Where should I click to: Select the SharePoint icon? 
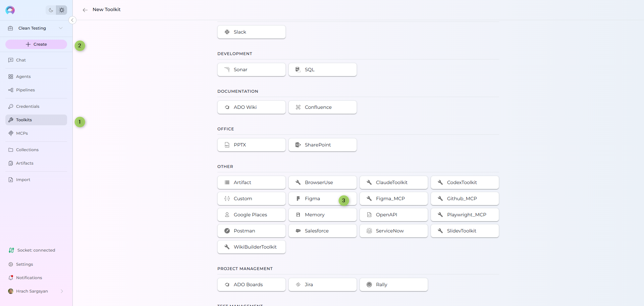tap(298, 145)
